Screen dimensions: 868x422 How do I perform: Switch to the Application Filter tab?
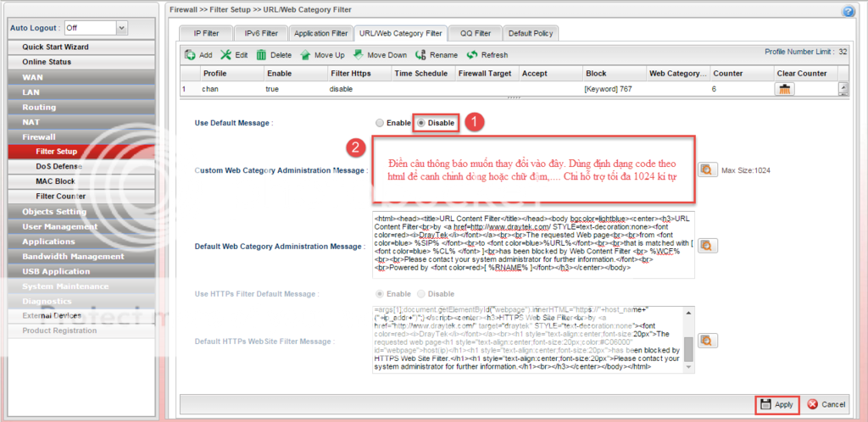click(320, 33)
